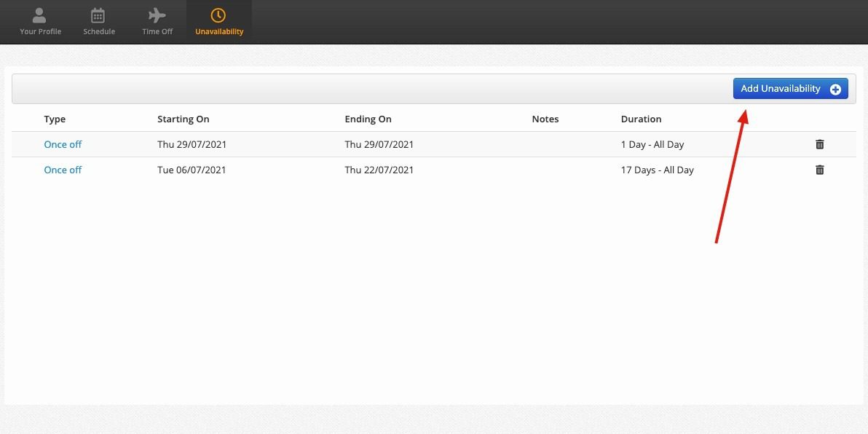Screen dimensions: 868x434
Task: Click the Notes column header
Action: 545,119
